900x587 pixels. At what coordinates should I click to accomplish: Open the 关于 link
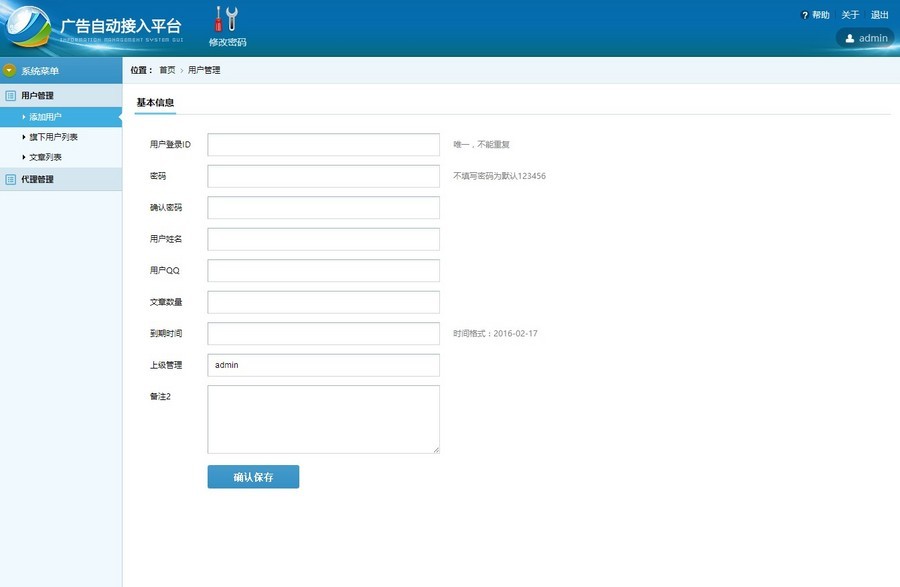click(850, 15)
